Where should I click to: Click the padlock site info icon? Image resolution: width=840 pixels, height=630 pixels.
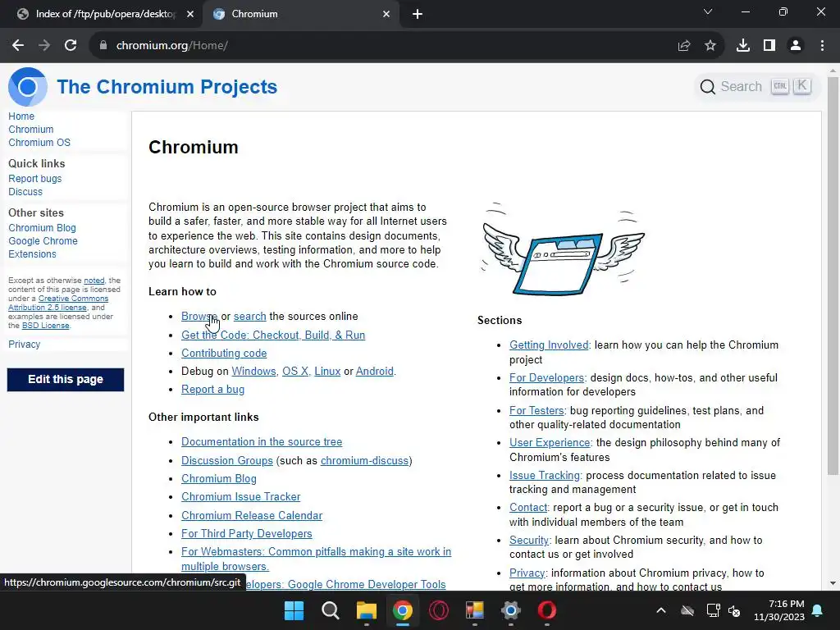click(x=103, y=46)
